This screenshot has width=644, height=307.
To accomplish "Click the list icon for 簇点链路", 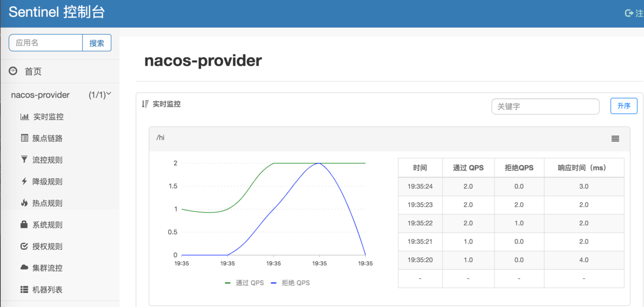I will click(x=24, y=138).
